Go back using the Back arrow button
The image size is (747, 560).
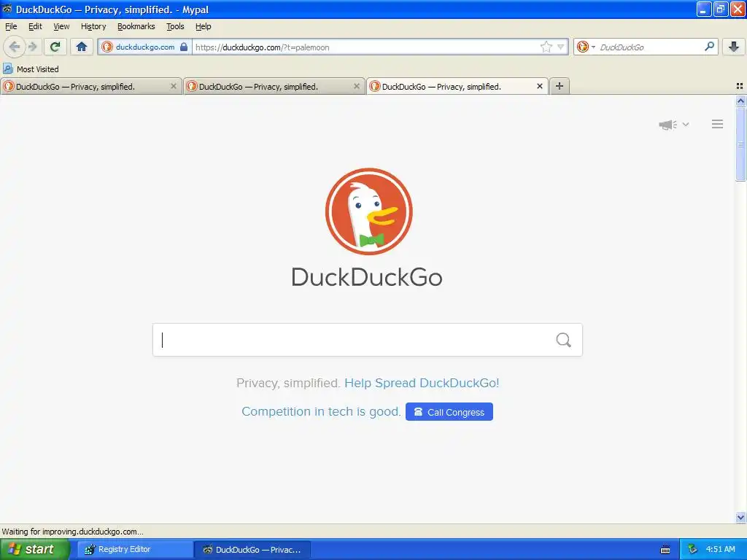tap(14, 47)
